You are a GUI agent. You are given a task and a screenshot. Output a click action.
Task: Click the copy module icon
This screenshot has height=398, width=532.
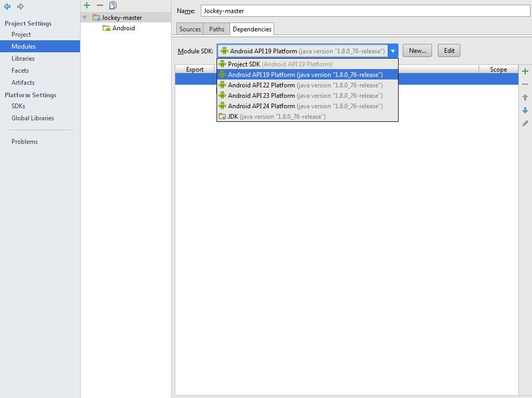(x=112, y=5)
